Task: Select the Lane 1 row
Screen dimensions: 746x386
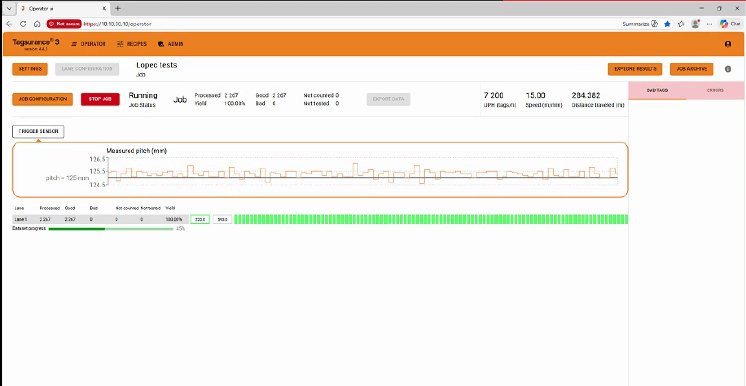Action: 99,219
